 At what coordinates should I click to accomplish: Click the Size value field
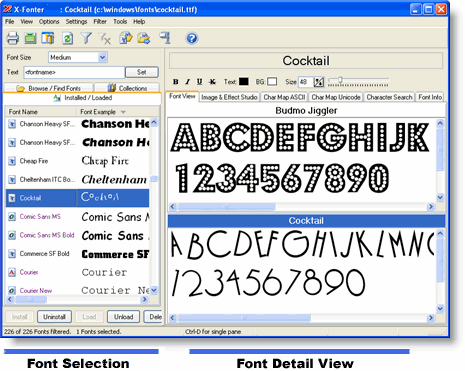306,82
